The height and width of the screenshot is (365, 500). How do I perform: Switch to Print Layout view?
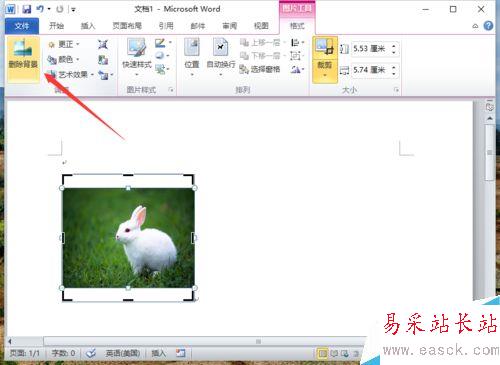coord(322,353)
